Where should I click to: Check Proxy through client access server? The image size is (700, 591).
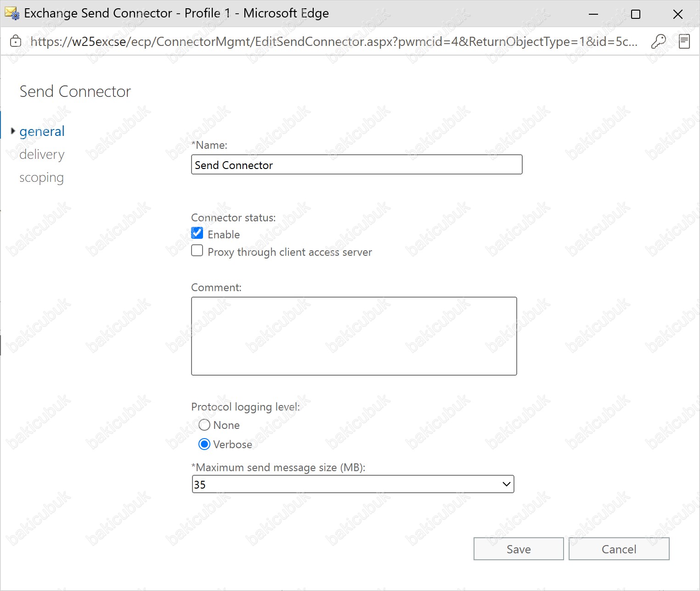pos(197,251)
